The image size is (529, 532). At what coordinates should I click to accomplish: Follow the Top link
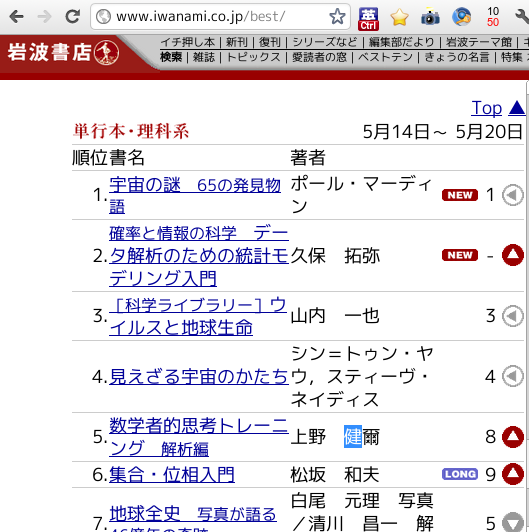pyautogui.click(x=487, y=108)
